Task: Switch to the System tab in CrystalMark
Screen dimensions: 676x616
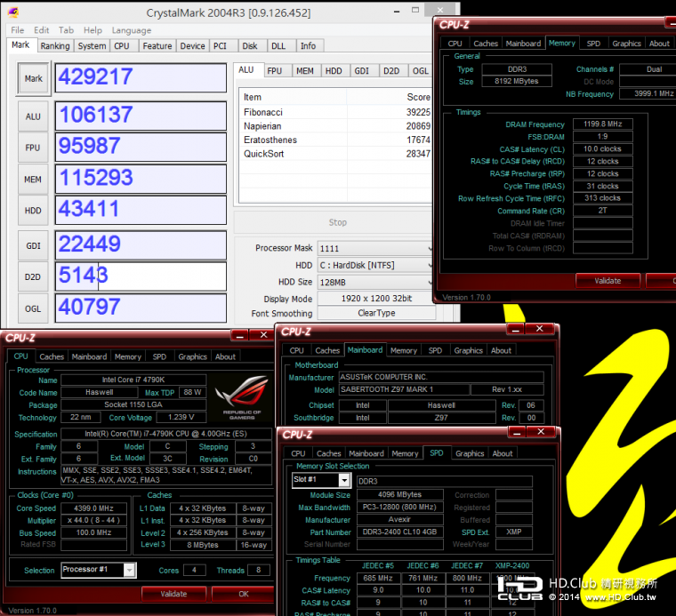Action: [92, 46]
